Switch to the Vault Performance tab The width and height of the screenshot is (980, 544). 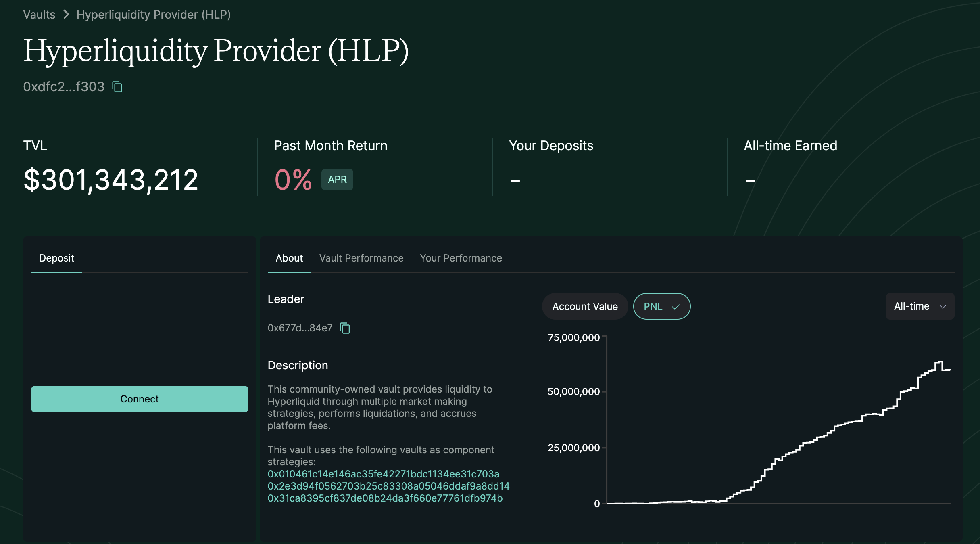361,258
